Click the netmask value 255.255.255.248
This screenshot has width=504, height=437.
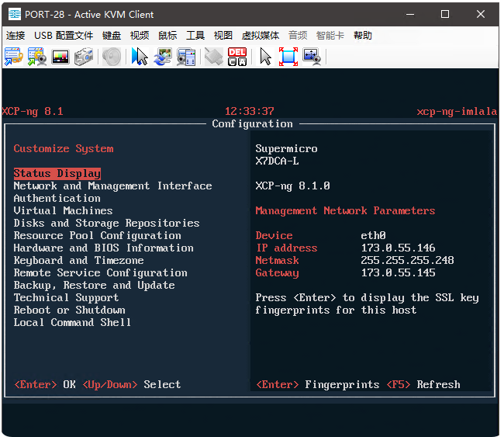click(407, 260)
